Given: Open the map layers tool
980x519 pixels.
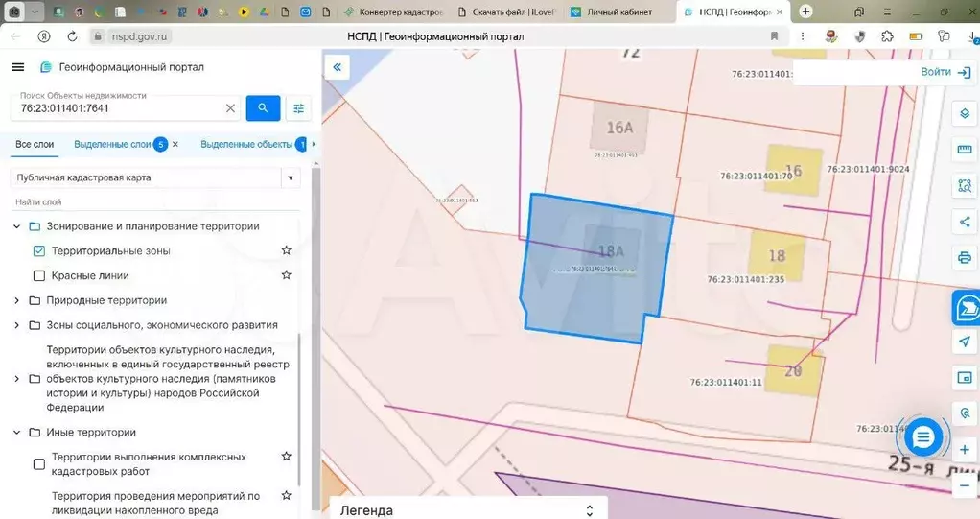Looking at the screenshot, I should [x=965, y=114].
